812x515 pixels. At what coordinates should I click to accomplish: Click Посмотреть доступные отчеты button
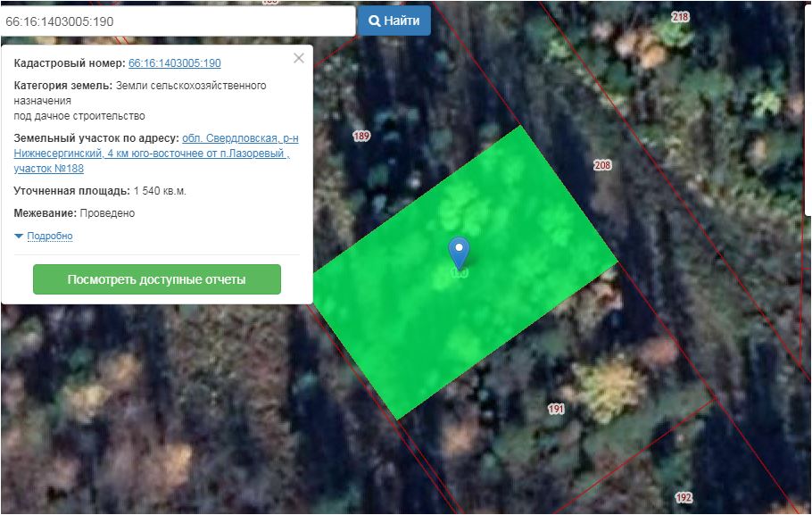157,279
